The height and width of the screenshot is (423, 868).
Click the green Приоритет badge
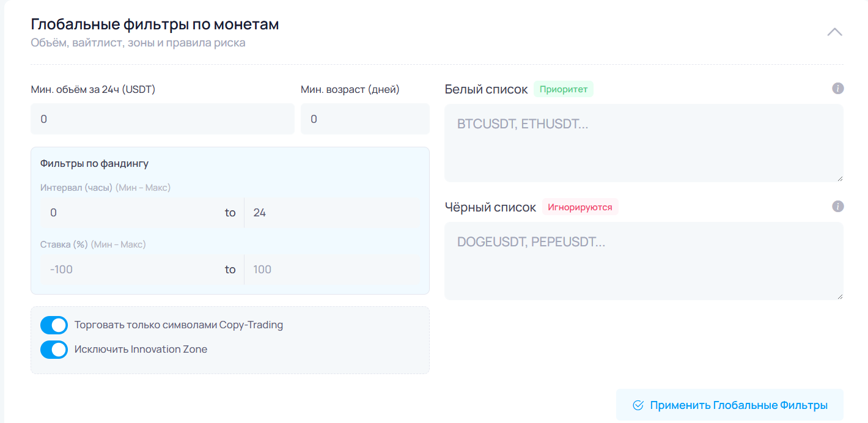click(x=563, y=89)
